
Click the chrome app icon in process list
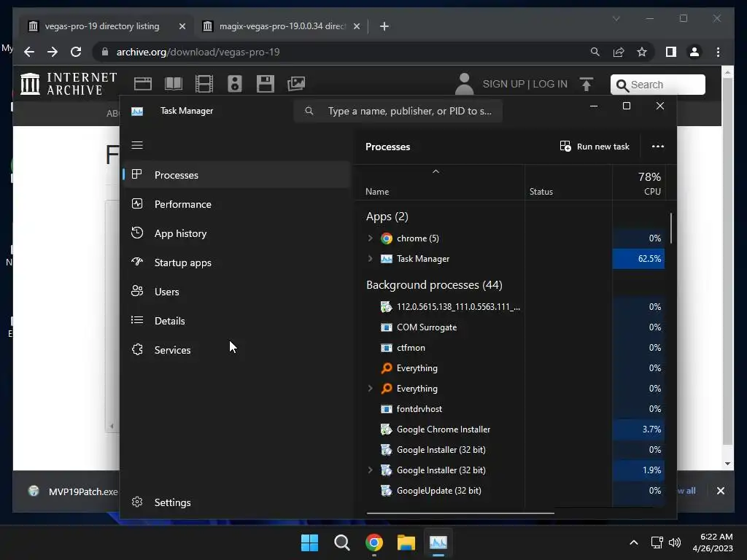coord(387,238)
